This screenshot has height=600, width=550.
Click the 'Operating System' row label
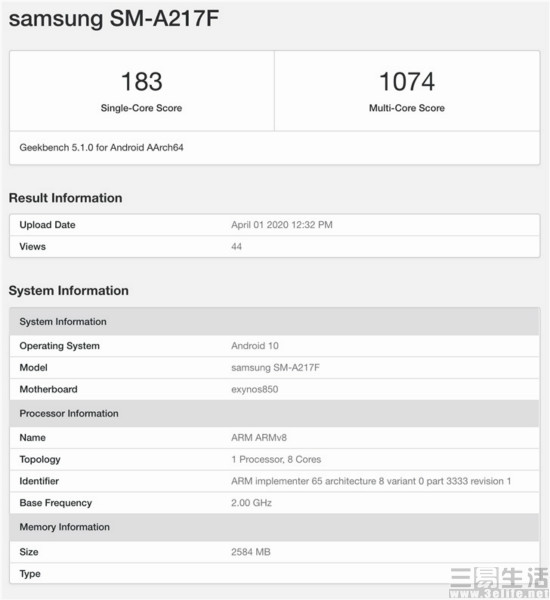coord(59,346)
